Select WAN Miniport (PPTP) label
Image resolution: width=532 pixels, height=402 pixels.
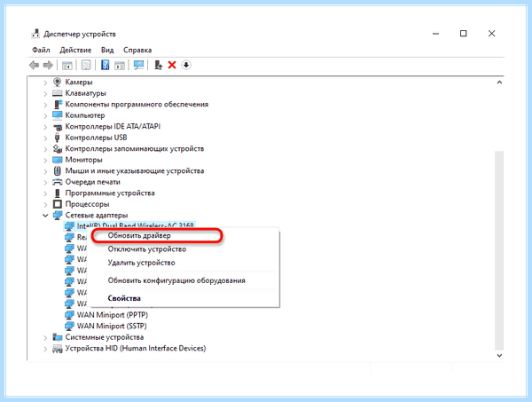(113, 315)
